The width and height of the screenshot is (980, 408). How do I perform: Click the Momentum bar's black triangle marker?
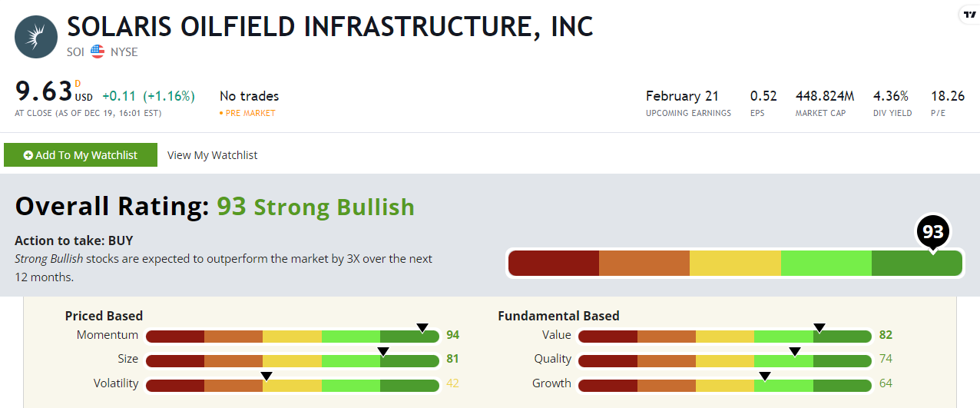coord(422,328)
